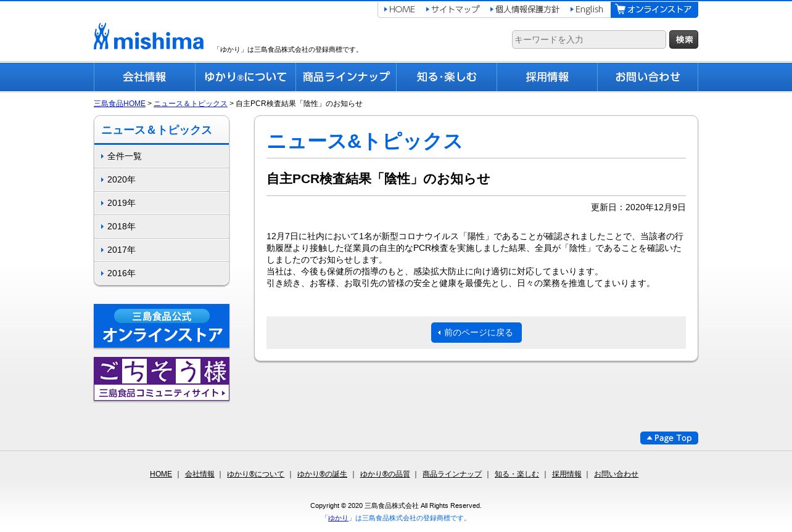Open ゆかり®について main menu
792x532 pixels.
pyautogui.click(x=245, y=77)
